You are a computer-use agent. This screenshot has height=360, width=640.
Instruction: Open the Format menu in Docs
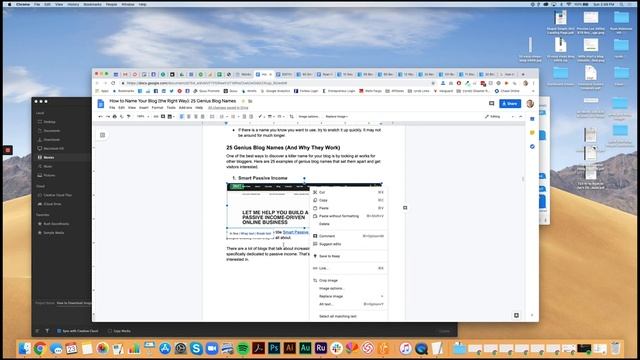(x=157, y=108)
